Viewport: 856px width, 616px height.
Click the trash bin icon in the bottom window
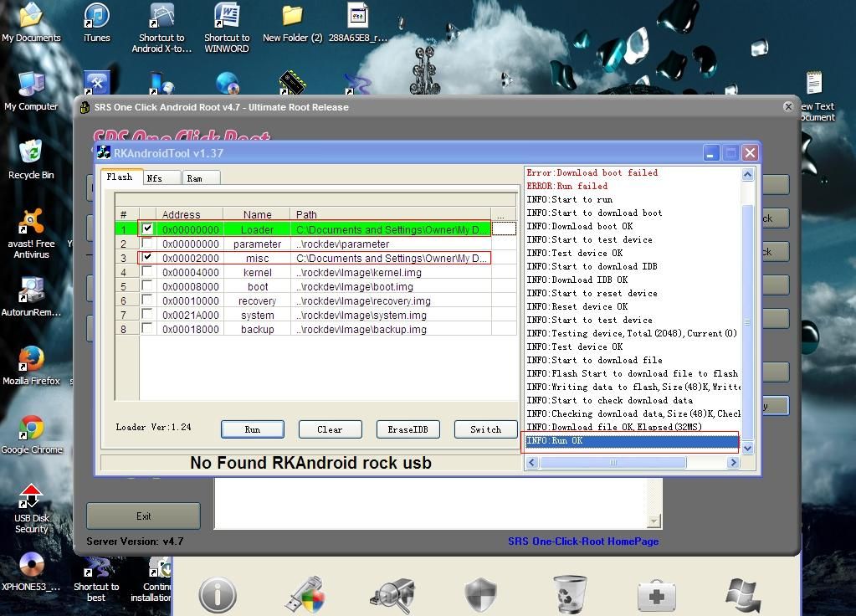569,595
